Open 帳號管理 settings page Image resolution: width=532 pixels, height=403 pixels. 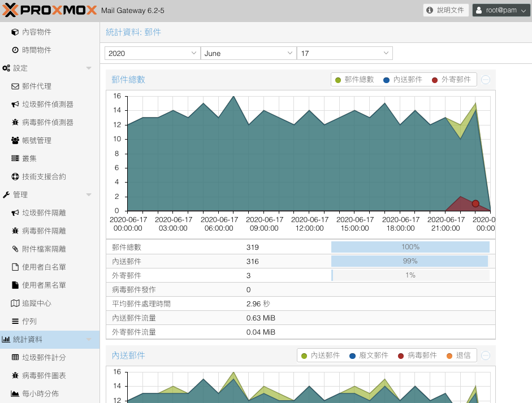click(50, 140)
